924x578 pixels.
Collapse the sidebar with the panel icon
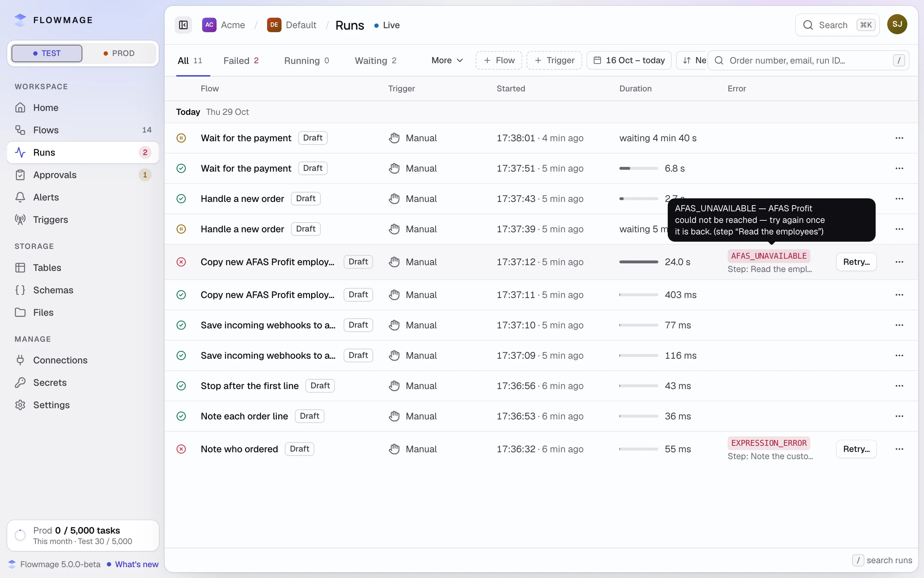pyautogui.click(x=183, y=25)
